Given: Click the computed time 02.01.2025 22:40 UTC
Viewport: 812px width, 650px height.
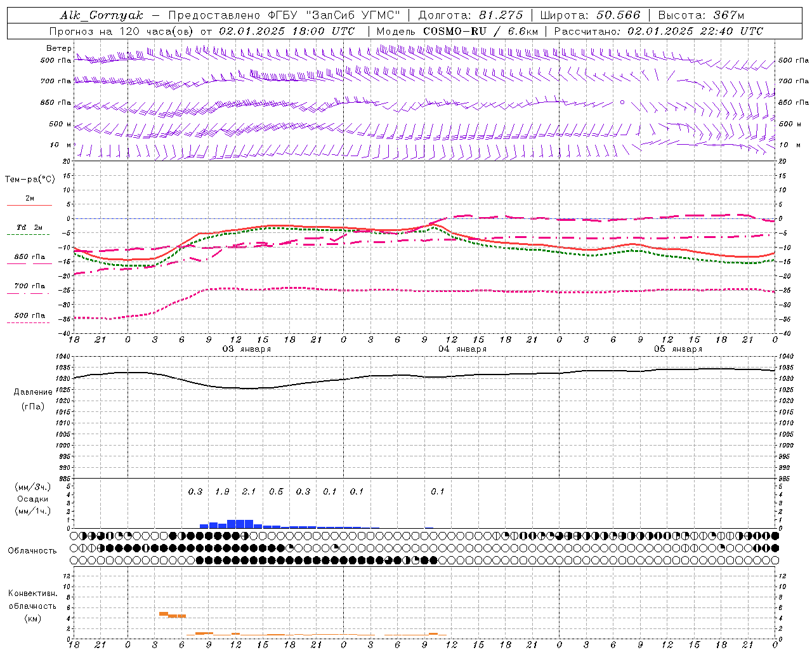Looking at the screenshot, I should [695, 31].
